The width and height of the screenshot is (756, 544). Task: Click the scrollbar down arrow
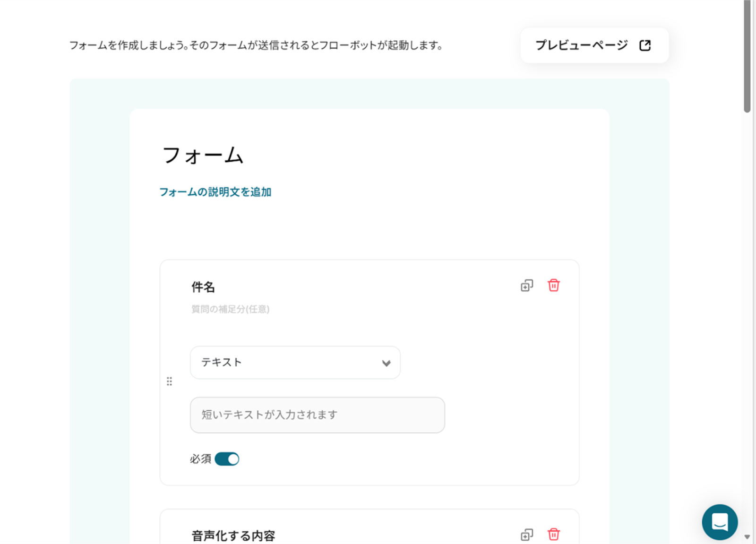(747, 537)
